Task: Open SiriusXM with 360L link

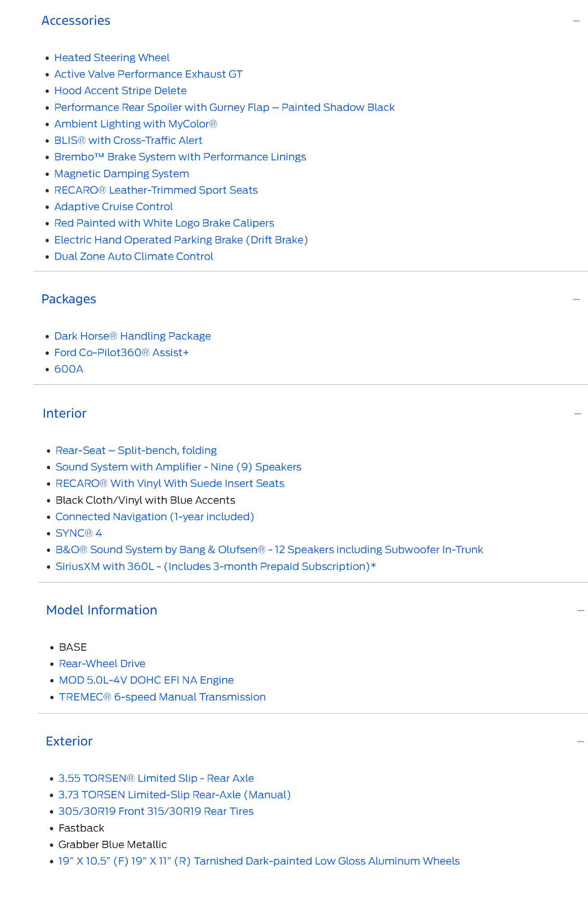Action: pyautogui.click(x=216, y=567)
